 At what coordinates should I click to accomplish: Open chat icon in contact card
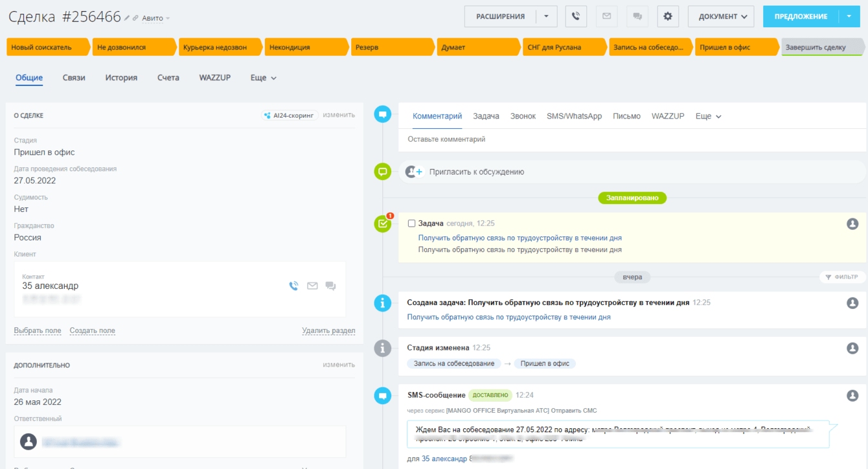point(330,286)
